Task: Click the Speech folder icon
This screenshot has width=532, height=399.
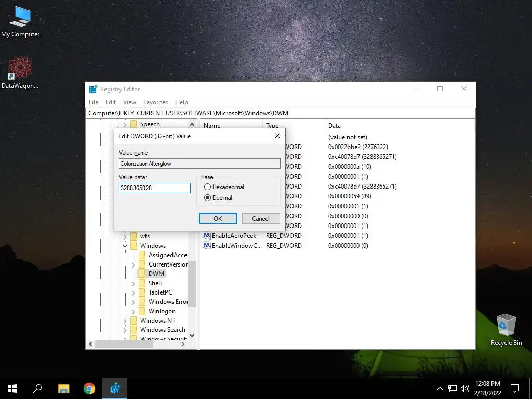Action: coord(134,124)
